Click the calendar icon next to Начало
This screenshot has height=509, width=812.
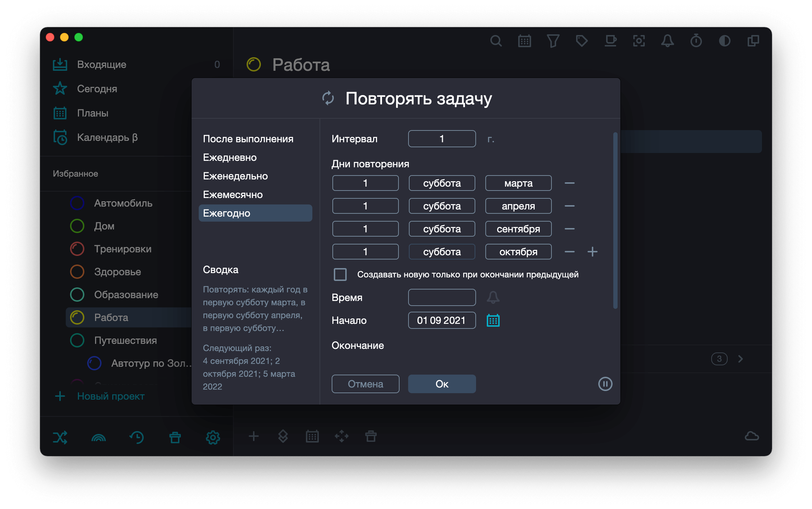(493, 320)
